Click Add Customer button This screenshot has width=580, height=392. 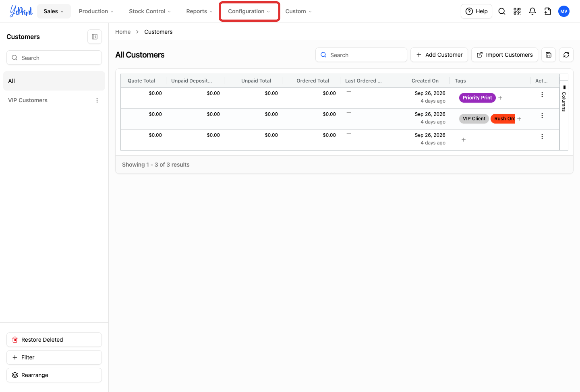[x=439, y=55]
